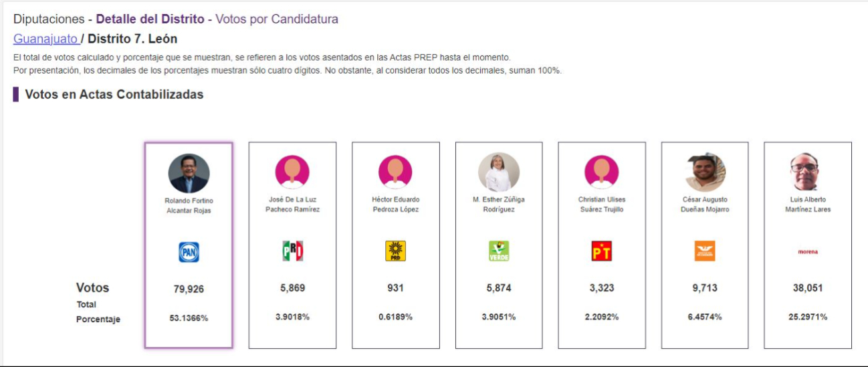Viewport: 868px width, 367px height.
Task: Click Christian Ulises Suárez Trujillo avatar
Action: pos(602,172)
